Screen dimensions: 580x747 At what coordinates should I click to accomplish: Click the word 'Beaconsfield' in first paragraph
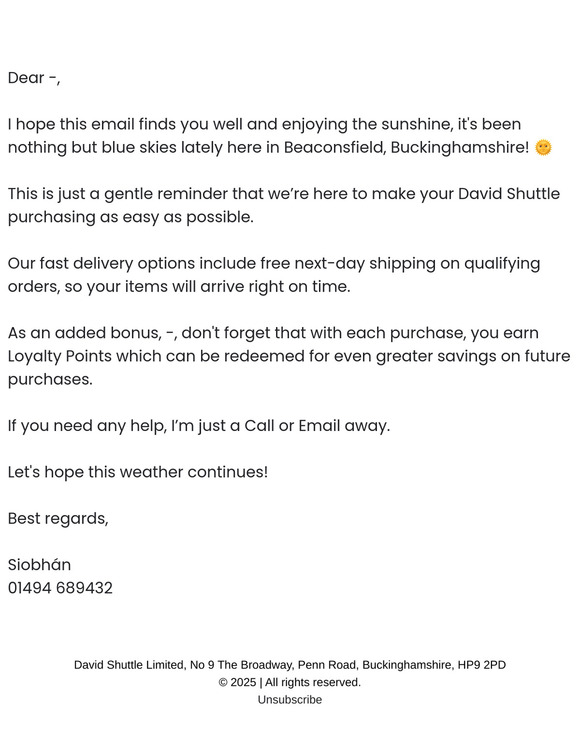tap(334, 148)
